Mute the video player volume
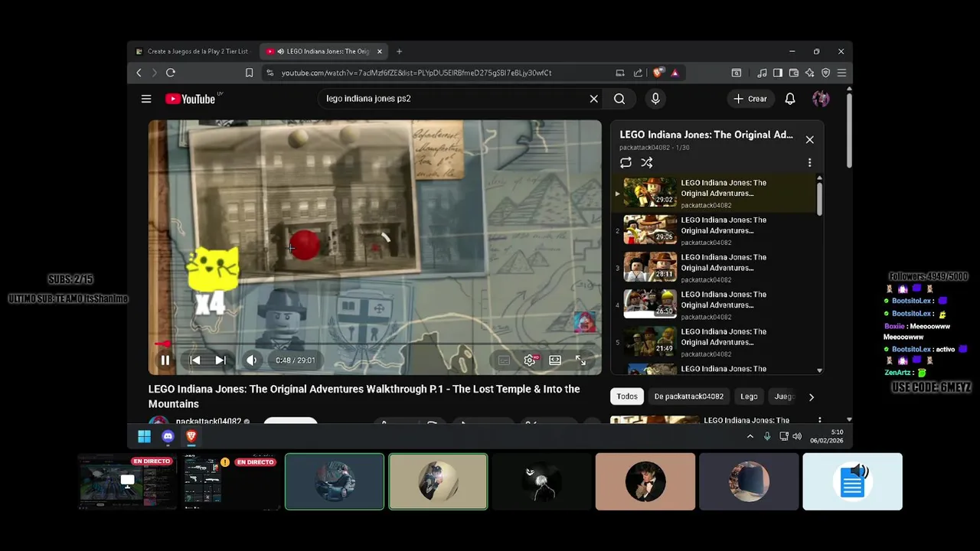980x551 pixels. (x=252, y=360)
